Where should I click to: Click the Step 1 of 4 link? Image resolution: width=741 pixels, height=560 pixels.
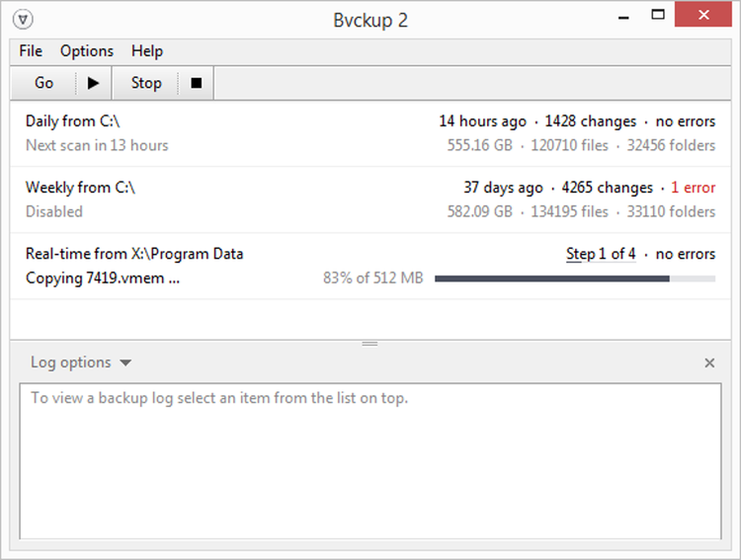click(x=601, y=254)
